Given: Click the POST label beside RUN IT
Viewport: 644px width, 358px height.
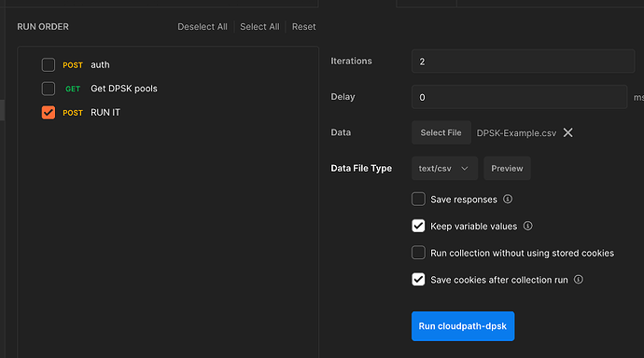Looking at the screenshot, I should 73,113.
